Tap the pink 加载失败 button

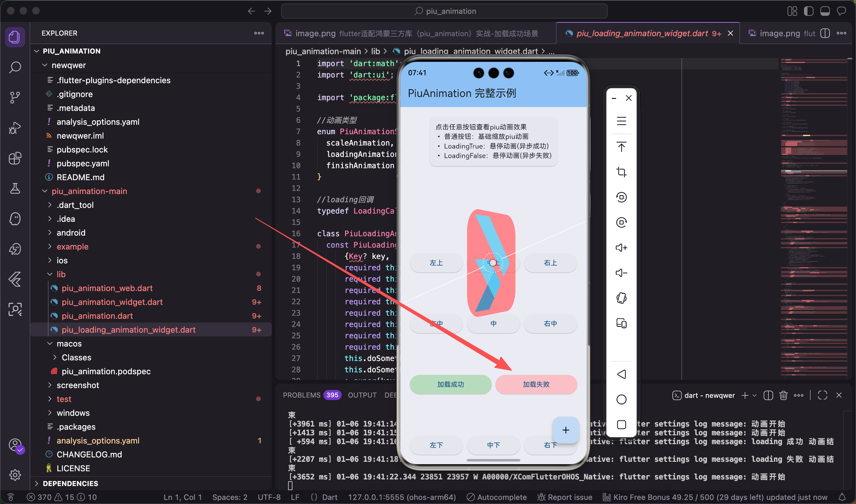[536, 384]
